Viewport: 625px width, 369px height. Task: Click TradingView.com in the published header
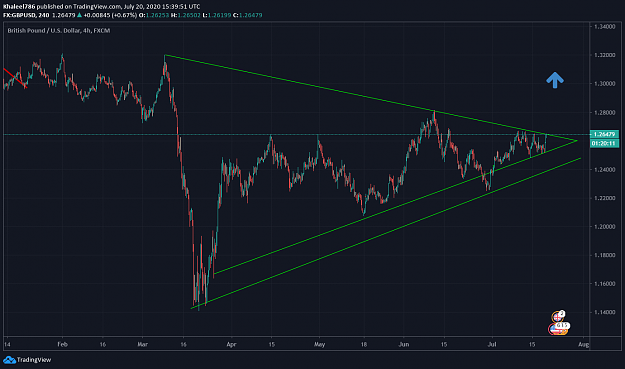tap(97, 7)
